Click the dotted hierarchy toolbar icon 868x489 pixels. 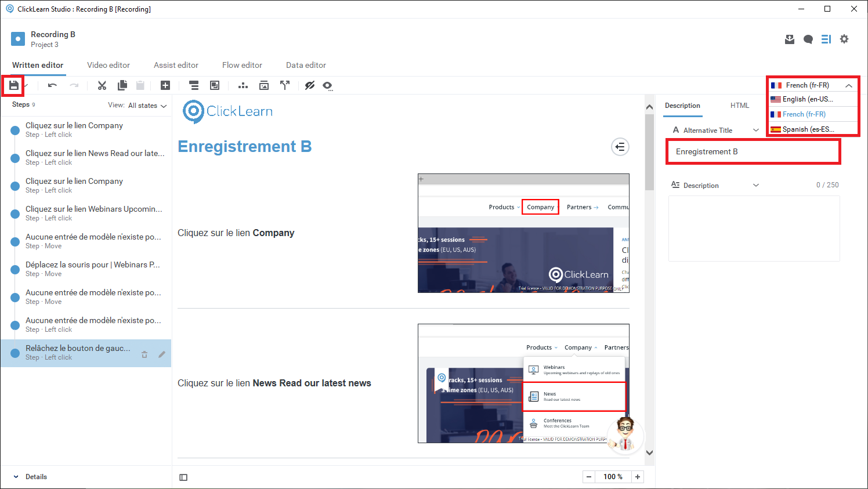(243, 86)
